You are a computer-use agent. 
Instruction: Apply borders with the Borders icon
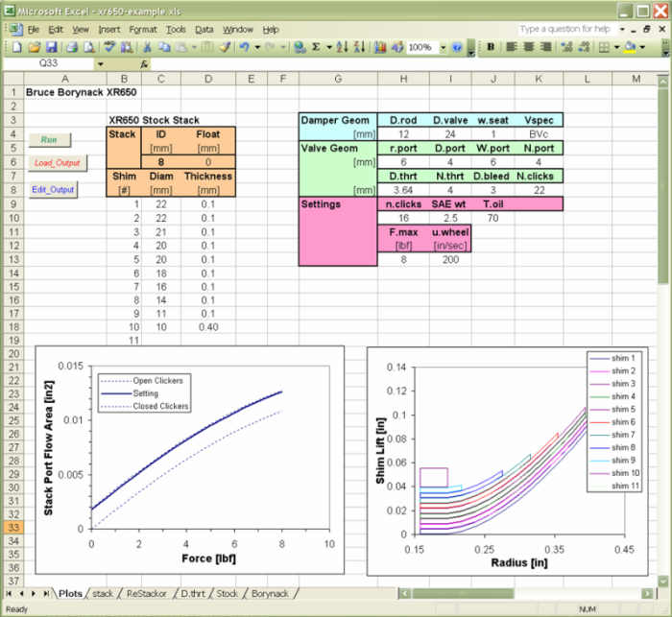604,47
